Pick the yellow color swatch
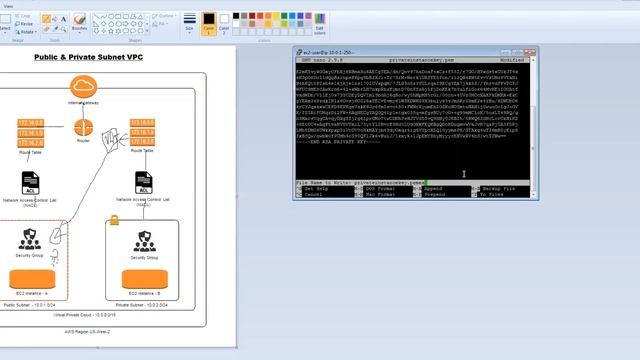Viewport: 640px width, 360px height. coord(276,16)
